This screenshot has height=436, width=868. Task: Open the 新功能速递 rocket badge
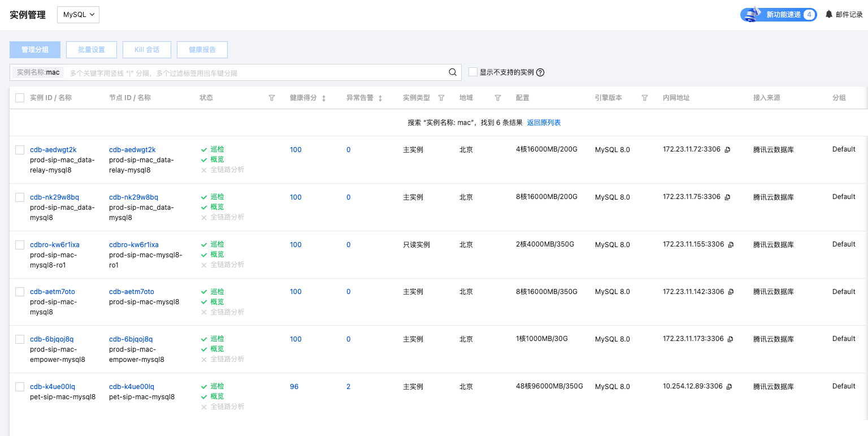pyautogui.click(x=779, y=15)
